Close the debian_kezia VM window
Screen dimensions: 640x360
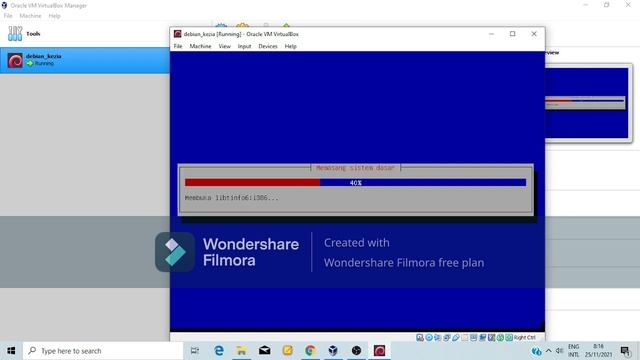(x=534, y=34)
